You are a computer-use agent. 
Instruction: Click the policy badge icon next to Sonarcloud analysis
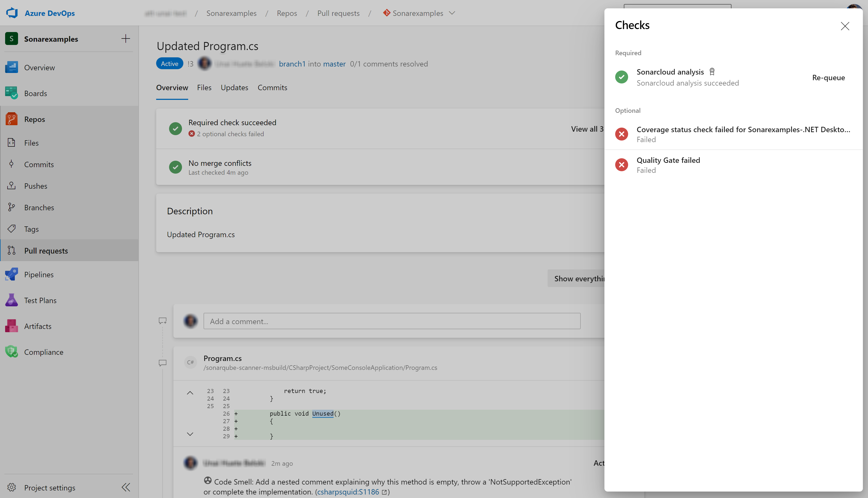[x=712, y=72]
